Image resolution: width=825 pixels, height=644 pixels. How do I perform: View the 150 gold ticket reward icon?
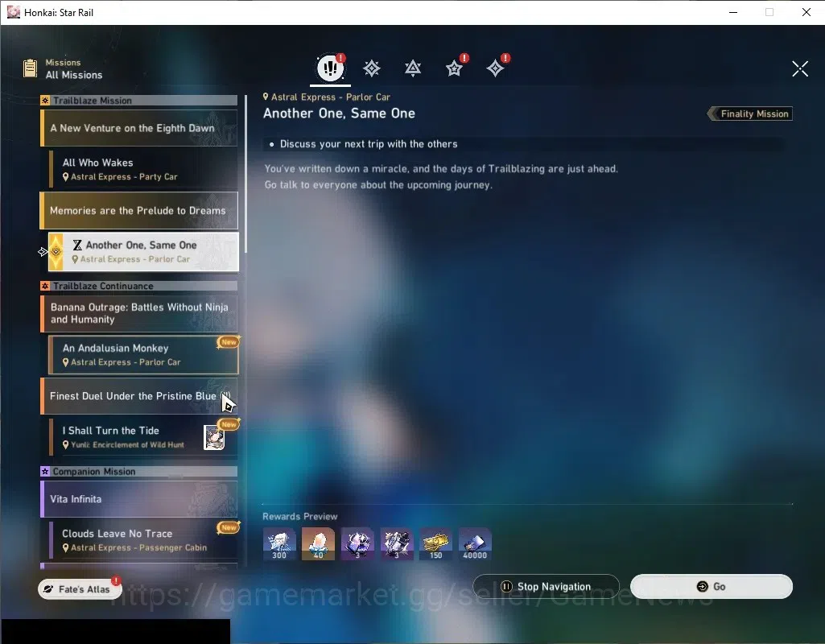[435, 544]
